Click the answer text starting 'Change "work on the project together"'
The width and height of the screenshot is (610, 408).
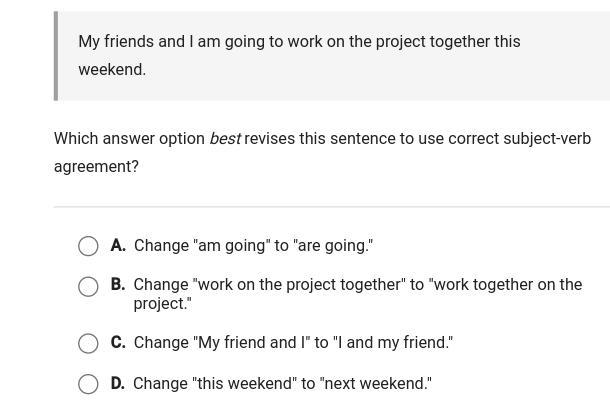tap(357, 285)
